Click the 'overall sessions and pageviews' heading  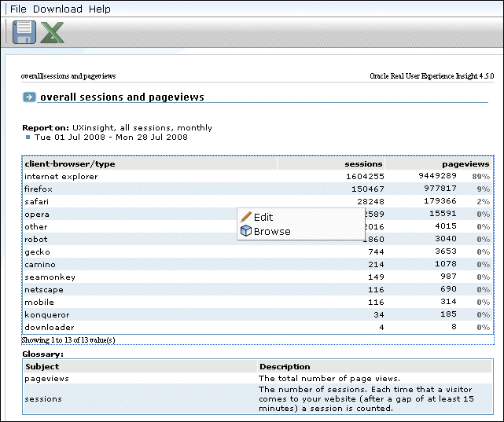pos(122,97)
